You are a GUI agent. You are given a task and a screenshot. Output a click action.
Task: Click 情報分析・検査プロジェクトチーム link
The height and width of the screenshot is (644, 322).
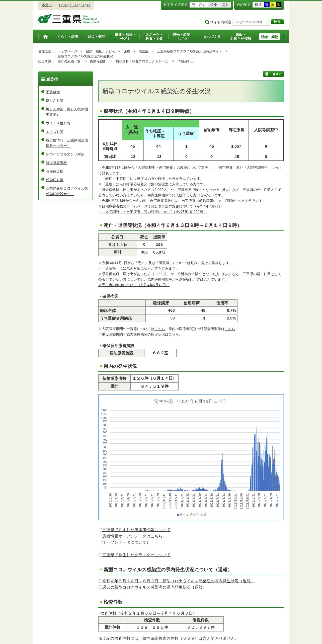point(142,61)
